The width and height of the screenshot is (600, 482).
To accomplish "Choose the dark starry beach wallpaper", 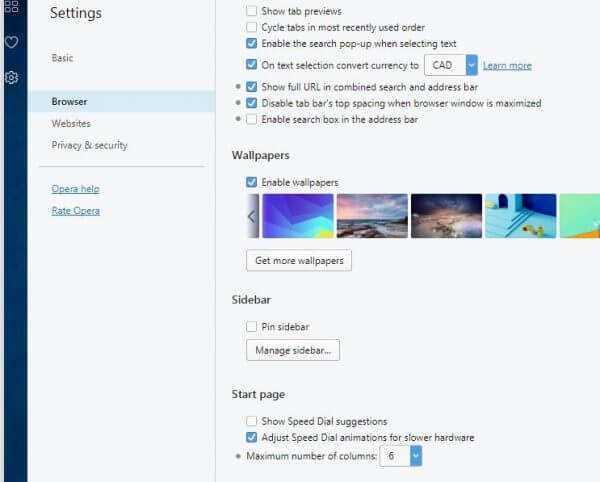I will coord(446,216).
